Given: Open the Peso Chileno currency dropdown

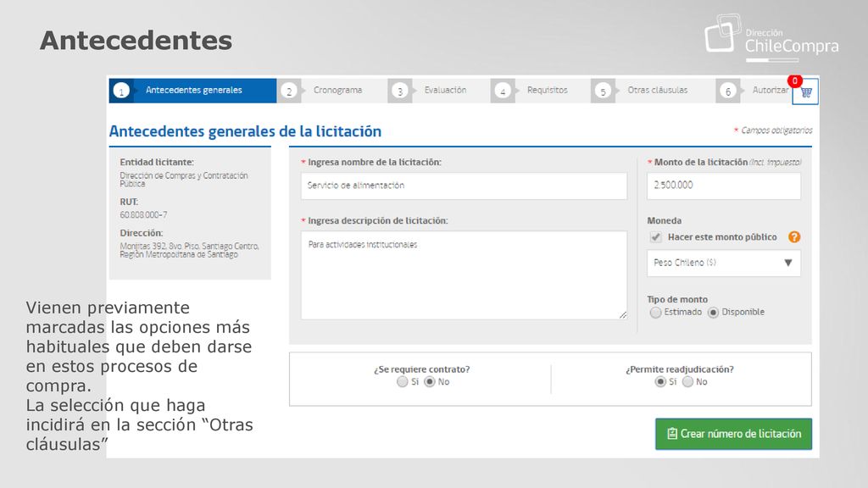Looking at the screenshot, I should tap(724, 263).
